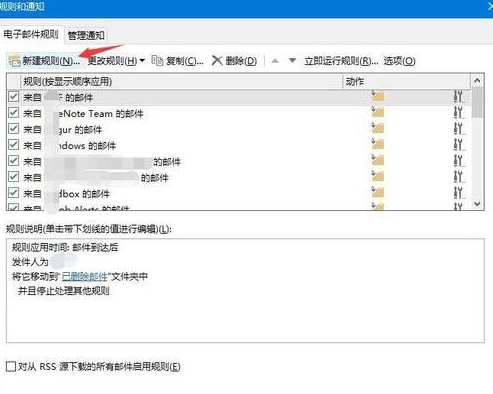The height and width of the screenshot is (394, 493).
Task: Move selected rule down with arrow
Action: [292, 61]
